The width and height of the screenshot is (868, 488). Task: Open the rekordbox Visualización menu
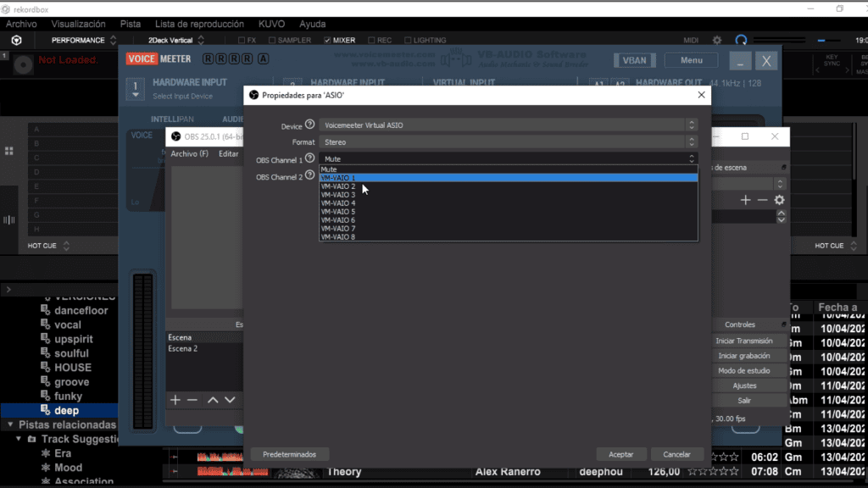click(x=78, y=24)
